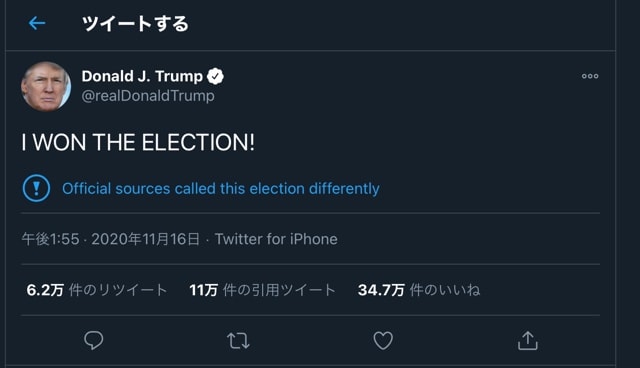
Task: Retweet using the arrows icon
Action: tap(238, 341)
